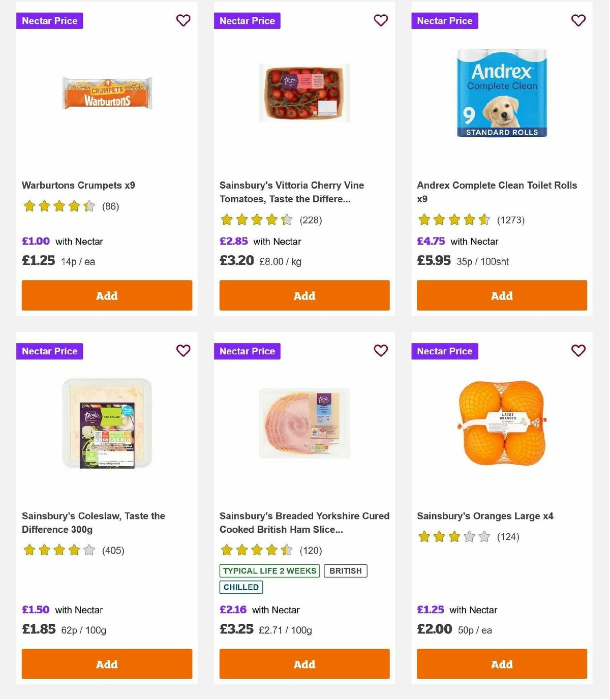The image size is (610, 700).
Task: Click the wishlist heart on Sainsbury's Coleslaw
Action: point(183,350)
